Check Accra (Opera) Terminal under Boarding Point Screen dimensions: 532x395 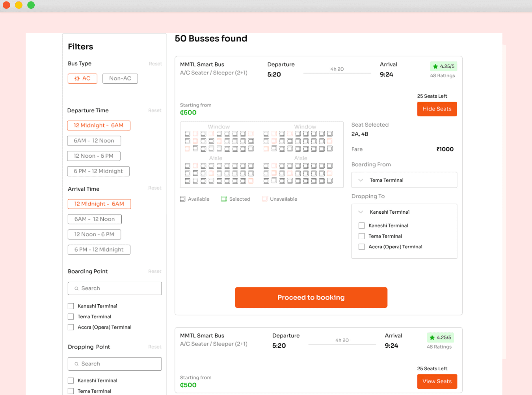click(71, 327)
